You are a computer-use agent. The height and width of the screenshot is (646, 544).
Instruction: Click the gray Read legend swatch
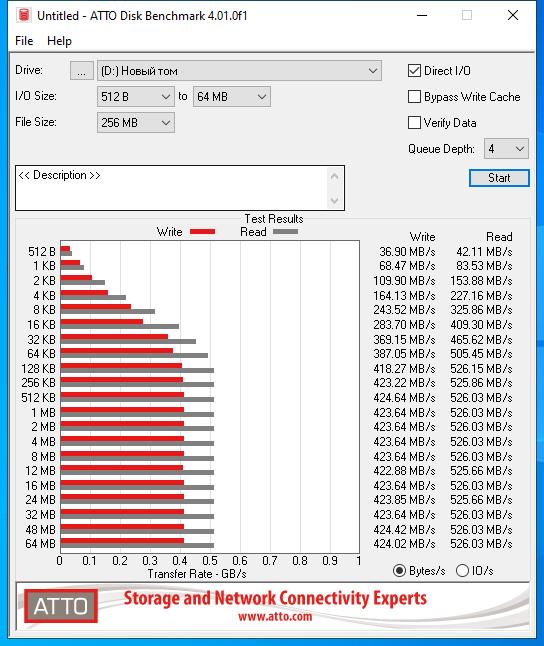tap(285, 232)
